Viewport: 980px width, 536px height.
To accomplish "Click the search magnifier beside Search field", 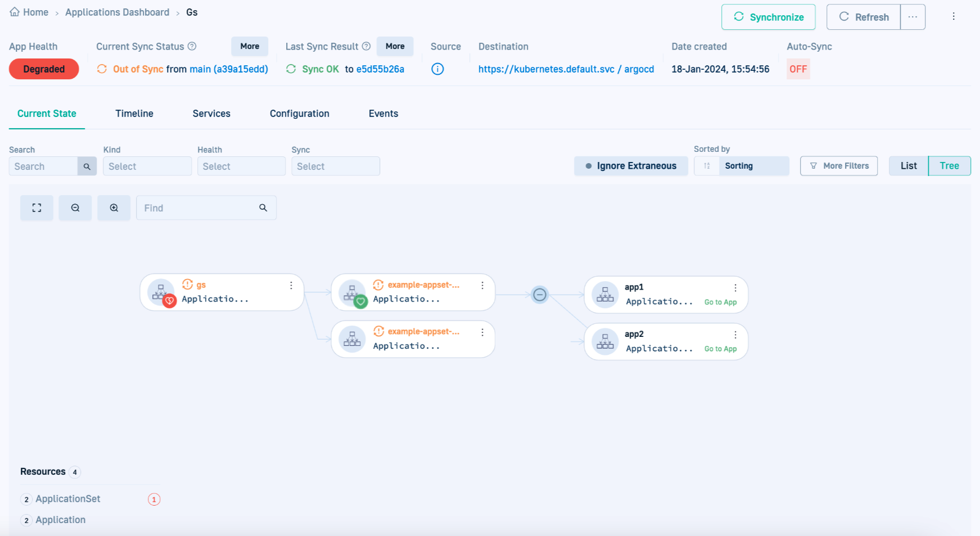I will click(x=87, y=166).
